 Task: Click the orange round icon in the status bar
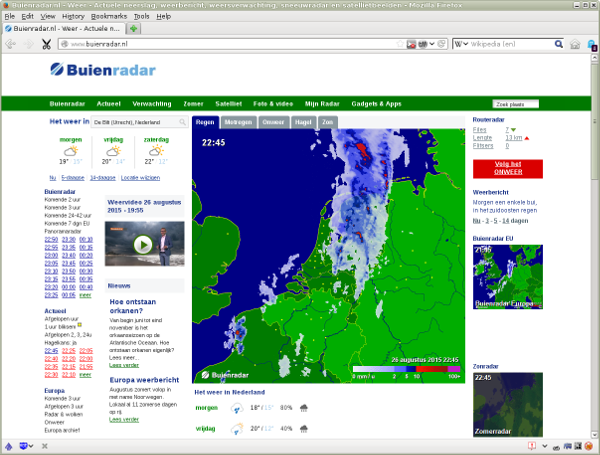point(589,446)
